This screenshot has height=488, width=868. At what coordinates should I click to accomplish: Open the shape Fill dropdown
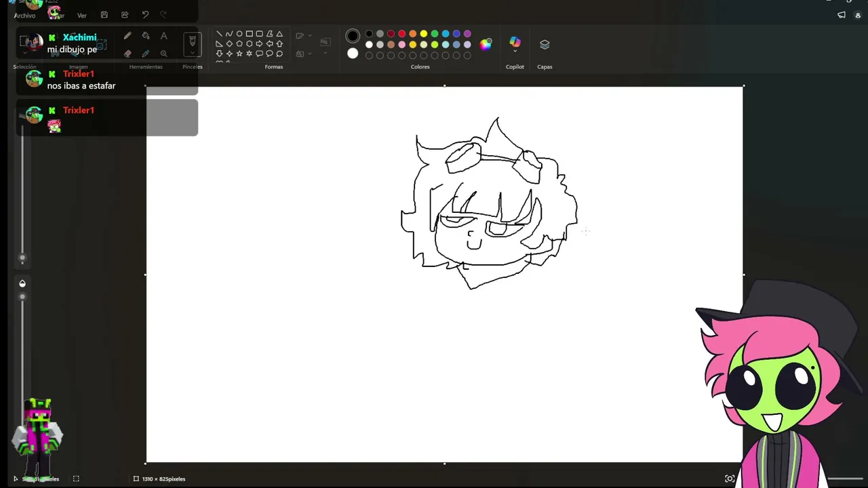click(303, 54)
